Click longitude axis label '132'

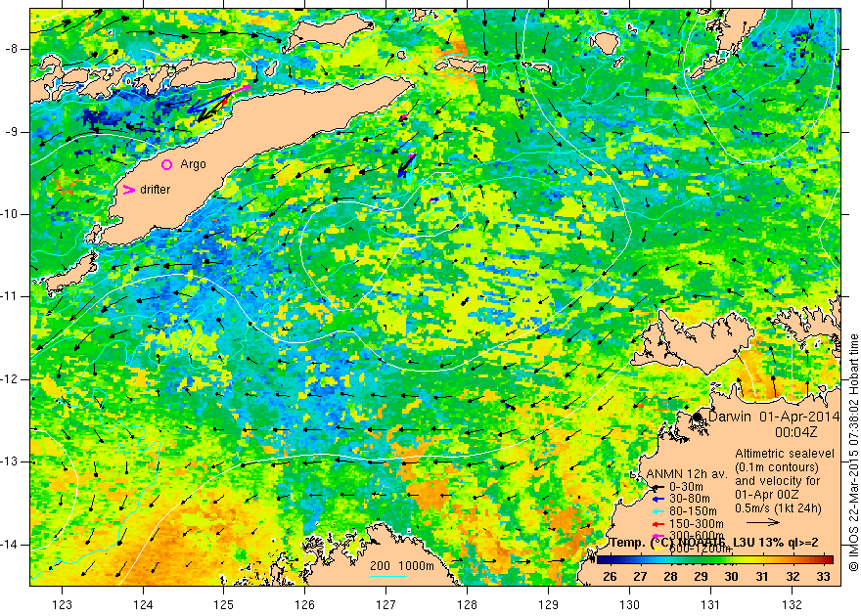click(x=792, y=605)
